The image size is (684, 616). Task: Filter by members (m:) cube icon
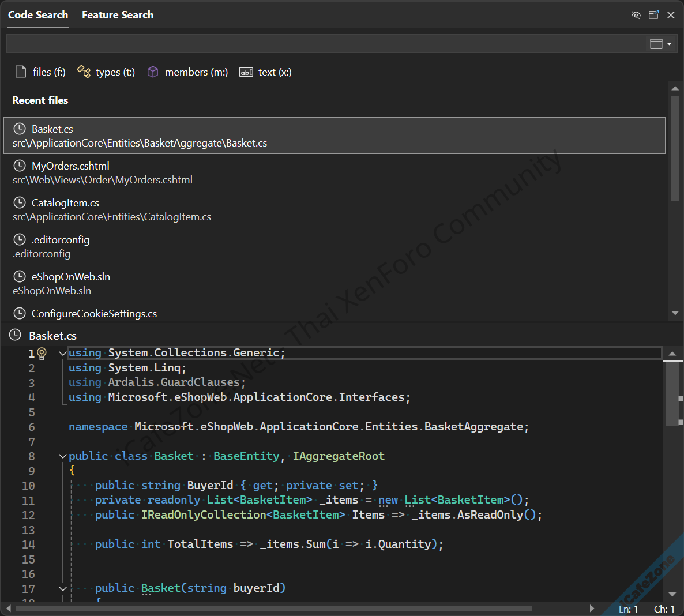pyautogui.click(x=153, y=72)
